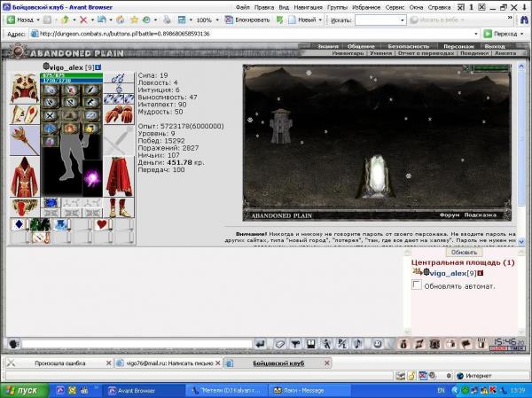Screen dimensions: 532x398
Task: Open the Сервис menu
Action: [x=395, y=7]
